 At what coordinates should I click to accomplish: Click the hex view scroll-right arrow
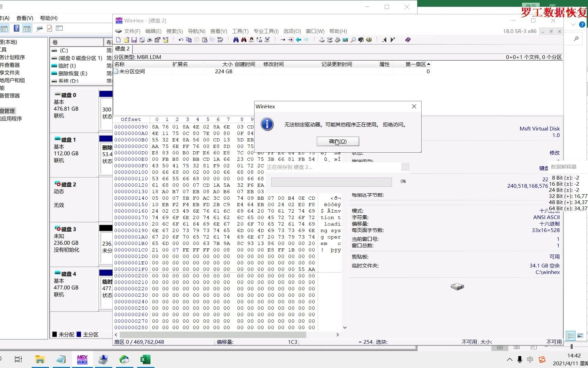click(338, 335)
